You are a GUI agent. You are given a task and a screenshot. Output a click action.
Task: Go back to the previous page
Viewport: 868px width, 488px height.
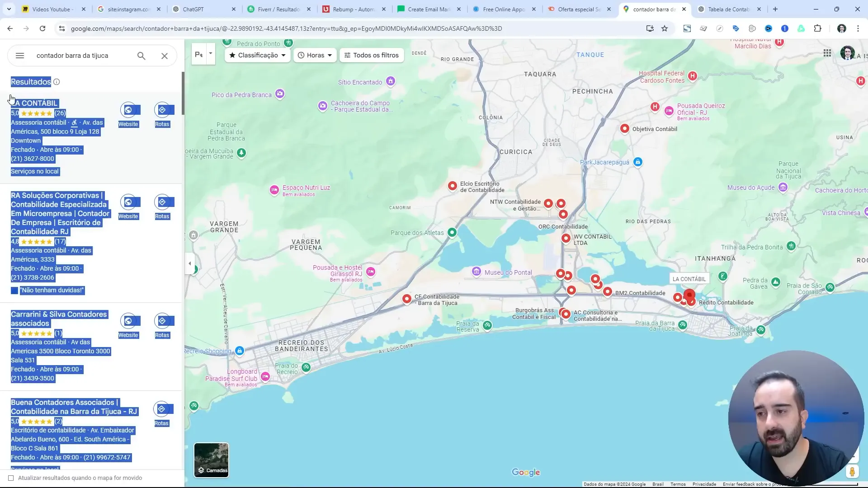(10, 28)
